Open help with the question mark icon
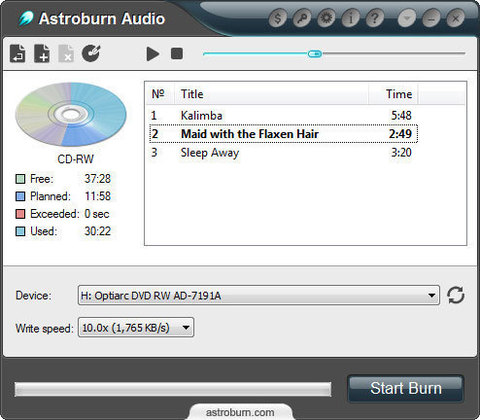The image size is (480, 420). point(375,18)
